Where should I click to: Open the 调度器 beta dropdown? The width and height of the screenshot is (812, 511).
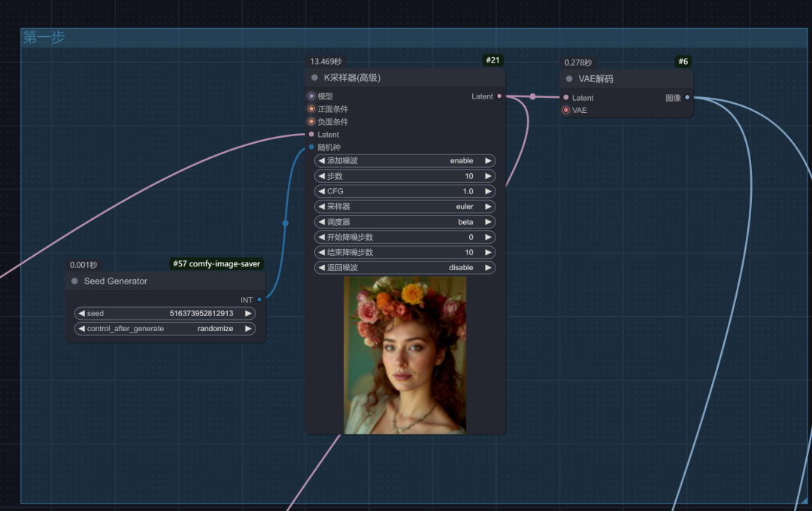pyautogui.click(x=405, y=222)
